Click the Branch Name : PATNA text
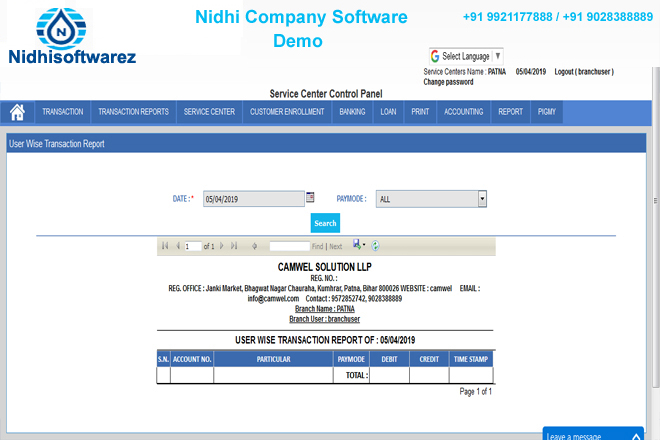660x440 pixels. 325,309
